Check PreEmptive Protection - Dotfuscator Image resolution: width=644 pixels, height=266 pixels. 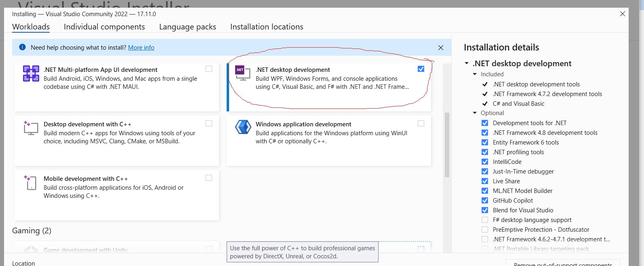(x=485, y=230)
